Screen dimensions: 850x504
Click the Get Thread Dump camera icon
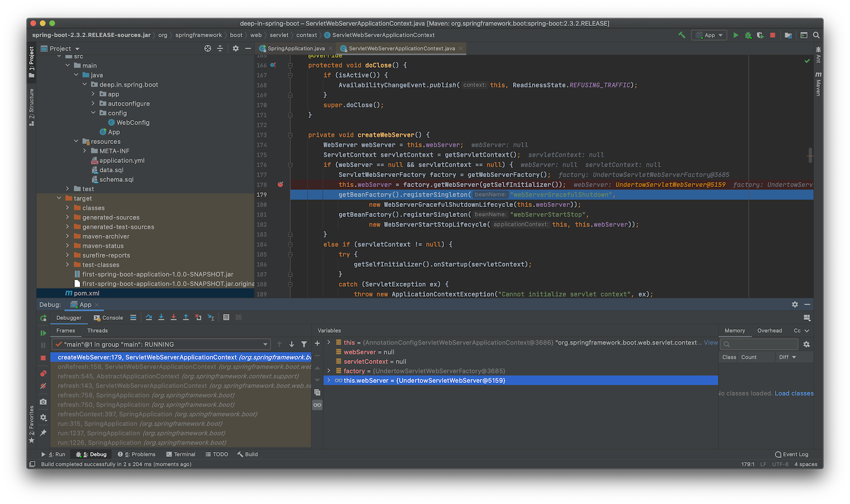(x=43, y=402)
